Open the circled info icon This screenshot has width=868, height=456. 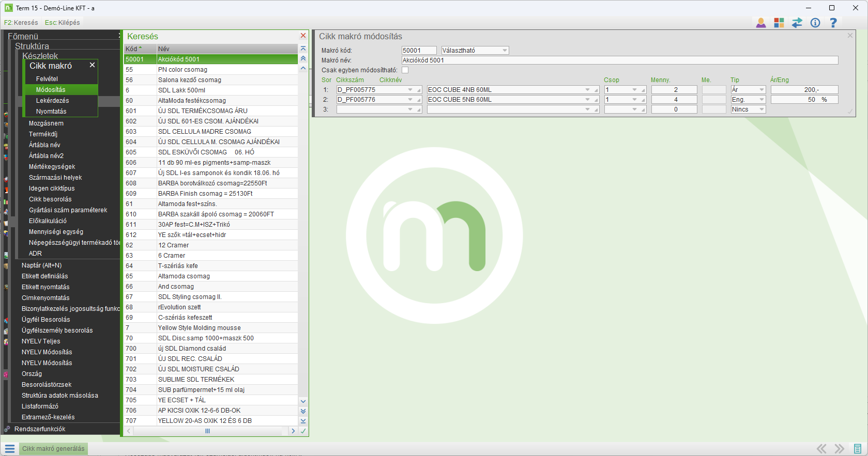point(815,23)
